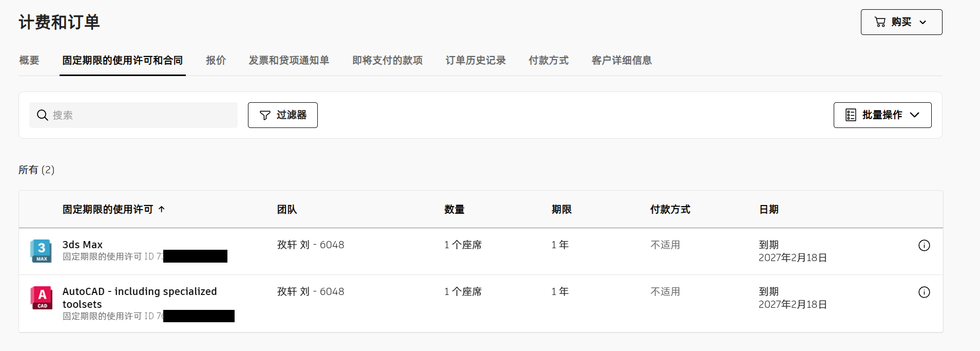The height and width of the screenshot is (351, 980).
Task: Click the 3ds Max product icon
Action: coord(41,251)
